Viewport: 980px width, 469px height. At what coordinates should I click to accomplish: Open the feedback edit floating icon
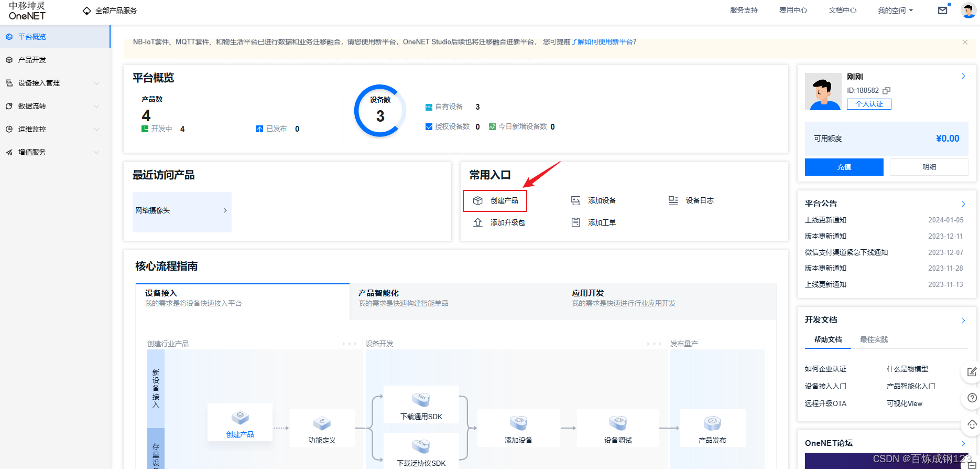point(971,372)
